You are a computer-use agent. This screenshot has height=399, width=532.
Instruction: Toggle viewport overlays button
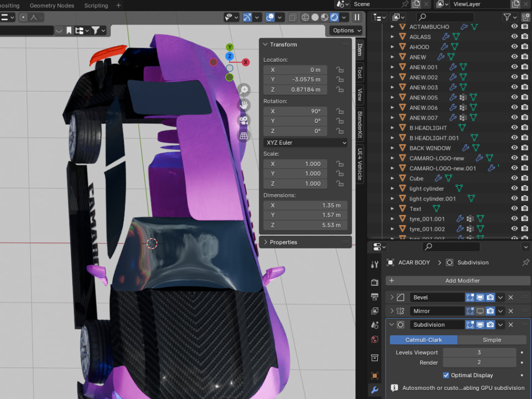click(270, 18)
